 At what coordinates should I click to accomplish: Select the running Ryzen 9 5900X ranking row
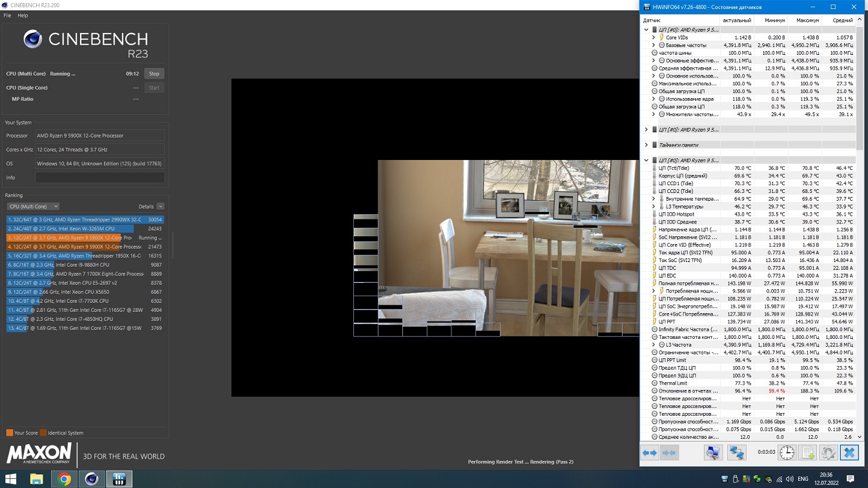85,238
